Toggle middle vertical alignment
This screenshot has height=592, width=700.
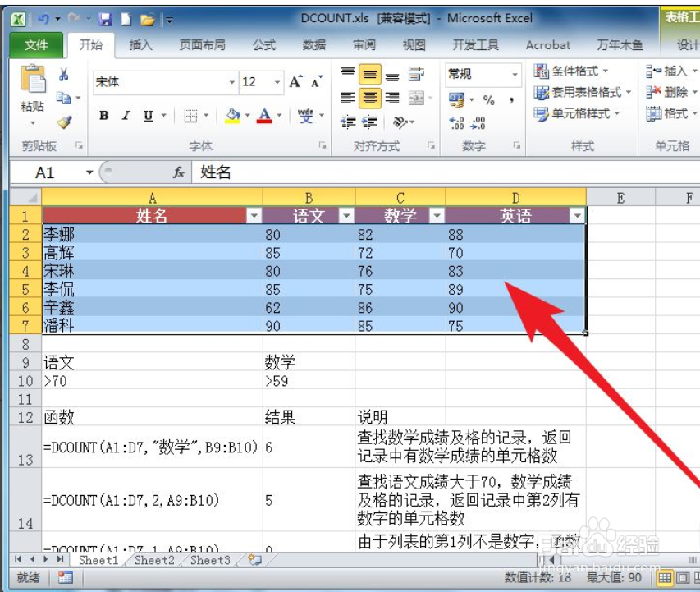coord(370,74)
